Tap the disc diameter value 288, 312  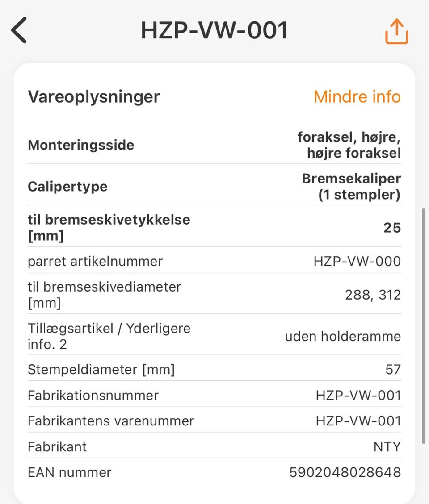(373, 295)
